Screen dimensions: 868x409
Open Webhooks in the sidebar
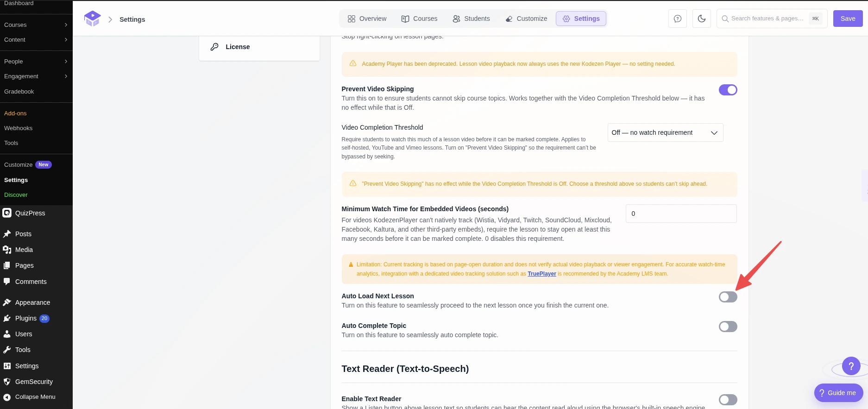pos(19,128)
